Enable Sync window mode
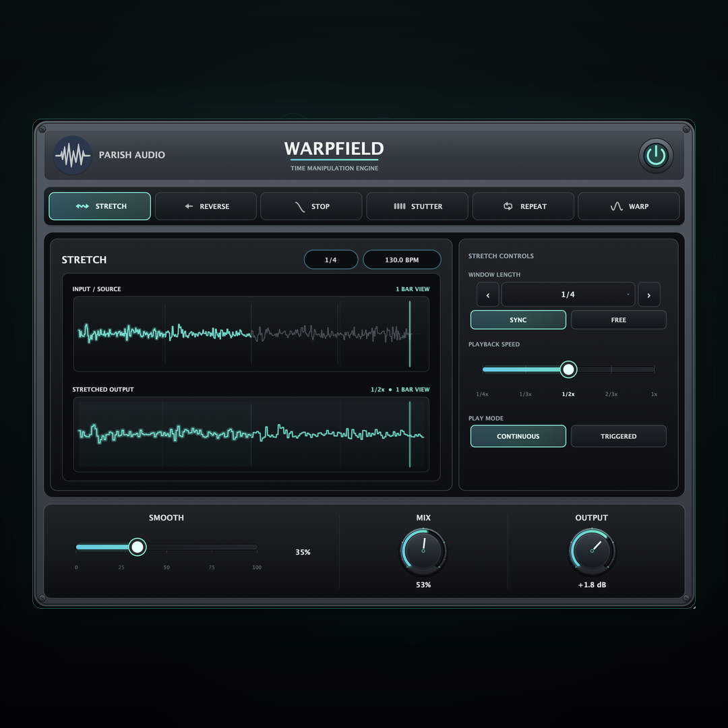The image size is (728, 728). click(x=518, y=320)
